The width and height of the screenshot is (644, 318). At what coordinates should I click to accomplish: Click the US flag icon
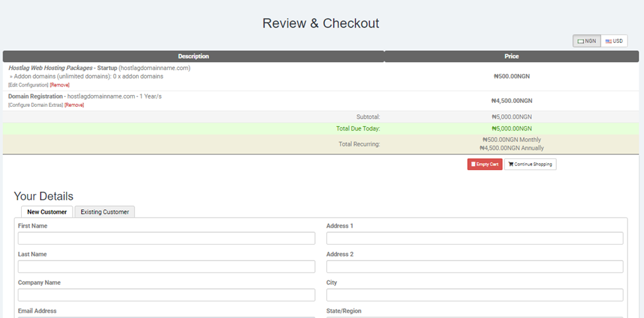pos(608,41)
